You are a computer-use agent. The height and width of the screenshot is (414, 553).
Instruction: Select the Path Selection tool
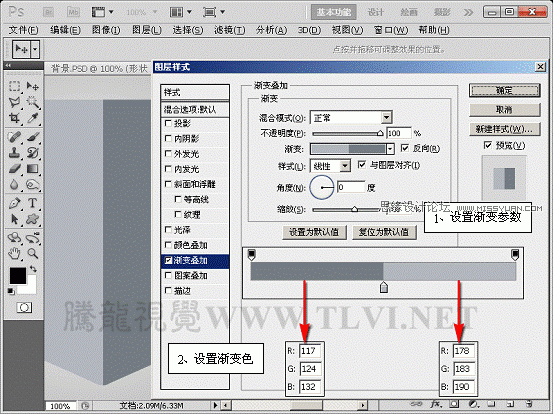pyautogui.click(x=14, y=219)
